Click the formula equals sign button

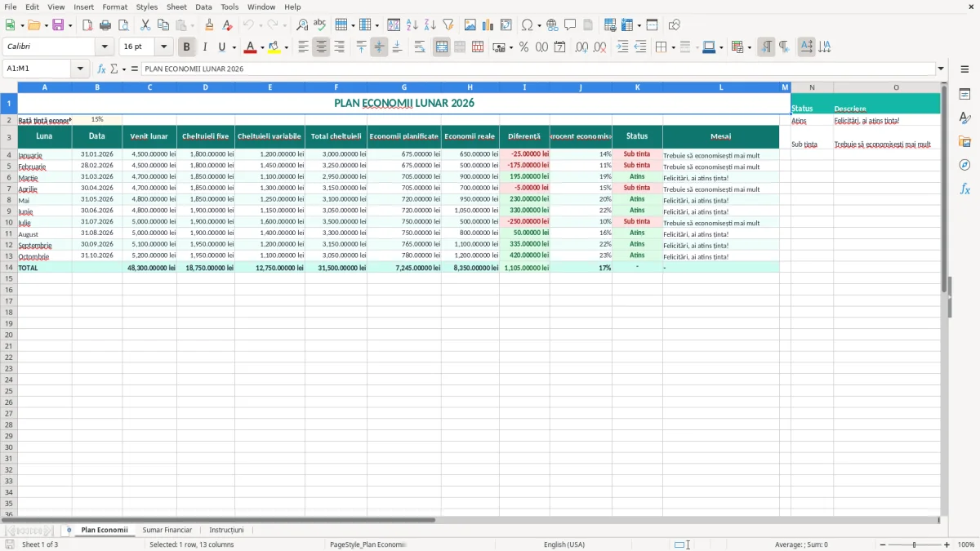point(135,69)
